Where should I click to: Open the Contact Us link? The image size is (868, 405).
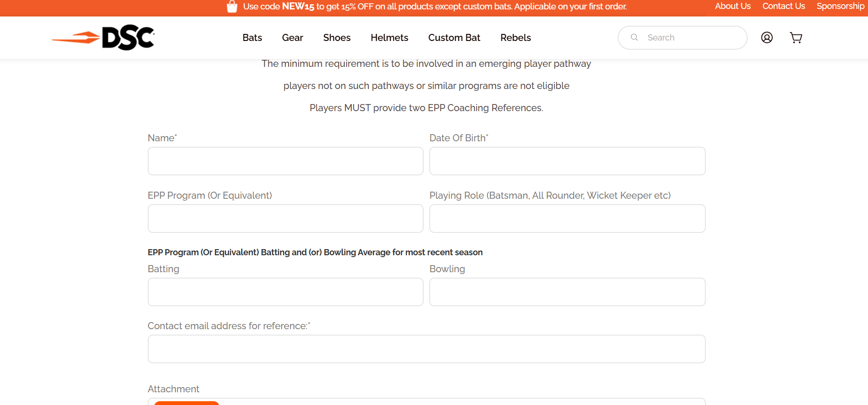coord(784,6)
